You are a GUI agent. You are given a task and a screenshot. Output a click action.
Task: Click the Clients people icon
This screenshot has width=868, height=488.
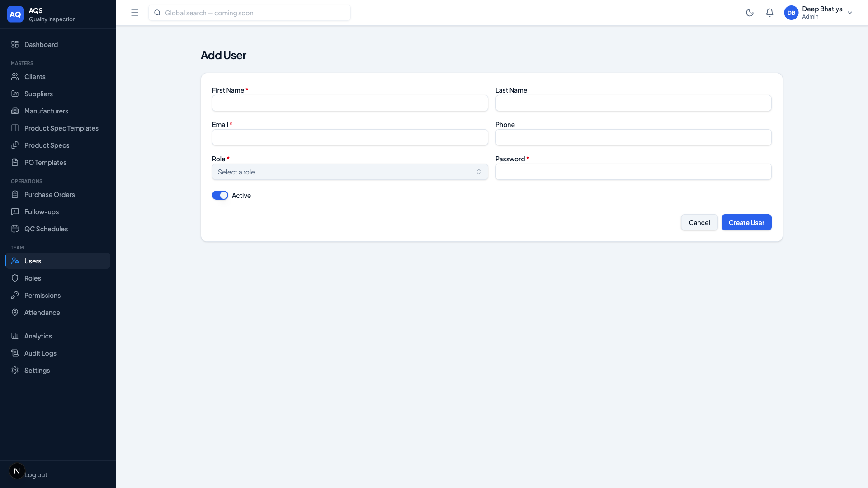(x=15, y=76)
